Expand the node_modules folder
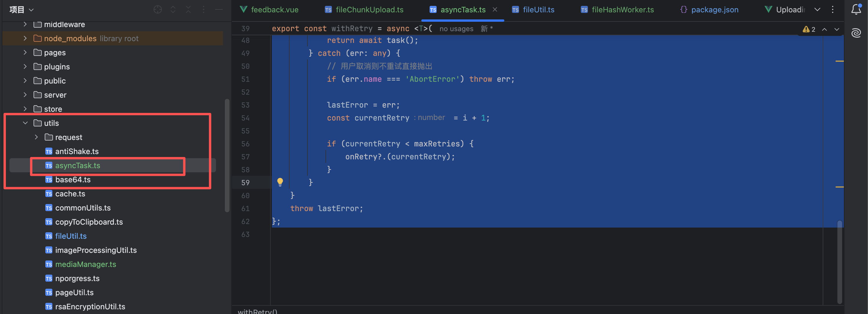 (25, 38)
